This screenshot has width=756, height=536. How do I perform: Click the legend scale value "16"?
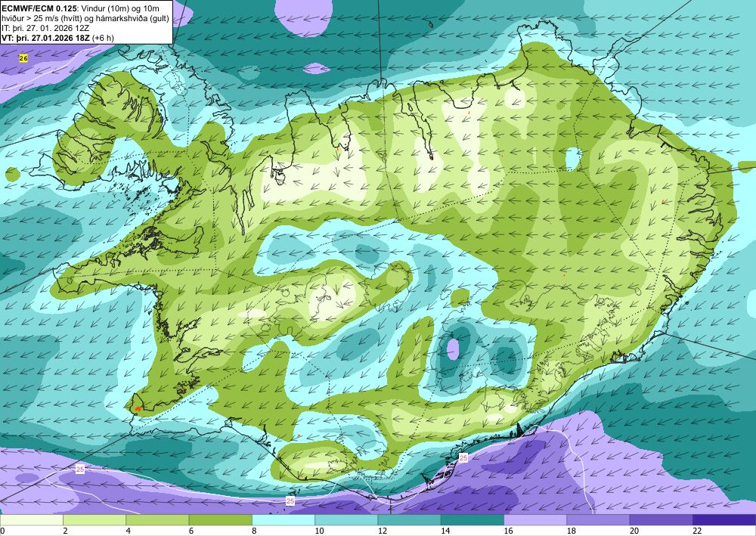click(x=508, y=531)
